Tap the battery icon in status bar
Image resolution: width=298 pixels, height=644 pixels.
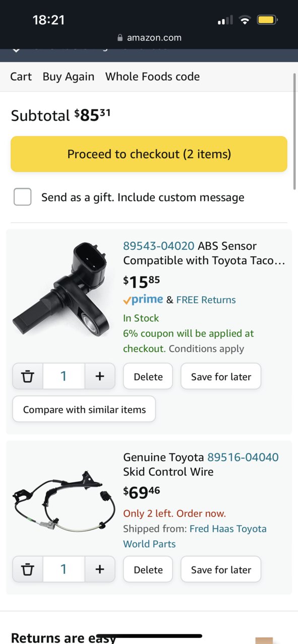tap(267, 20)
